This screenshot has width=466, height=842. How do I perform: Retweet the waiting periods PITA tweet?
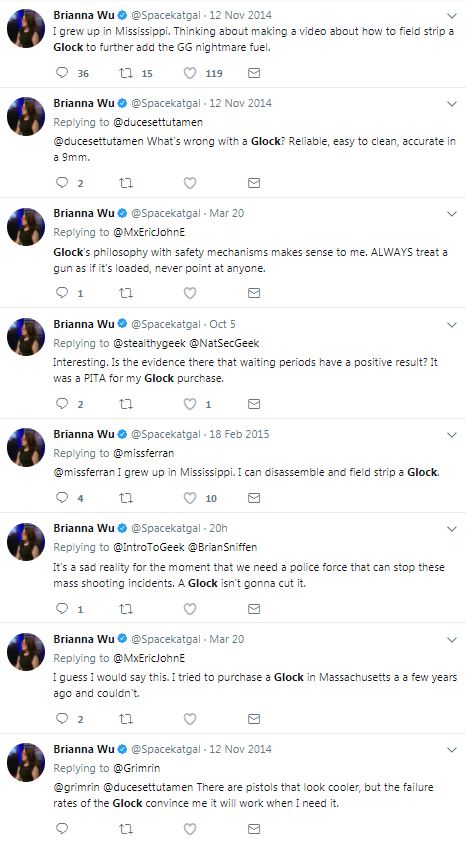tap(126, 404)
